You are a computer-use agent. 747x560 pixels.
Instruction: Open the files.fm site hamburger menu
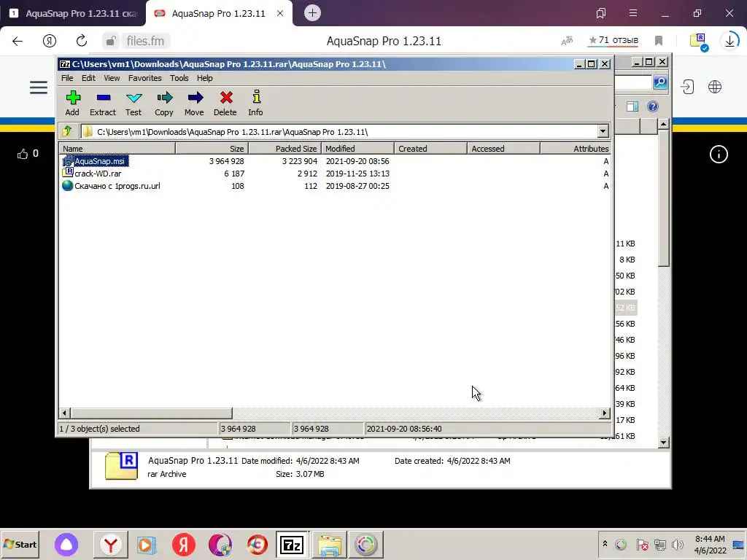[39, 87]
